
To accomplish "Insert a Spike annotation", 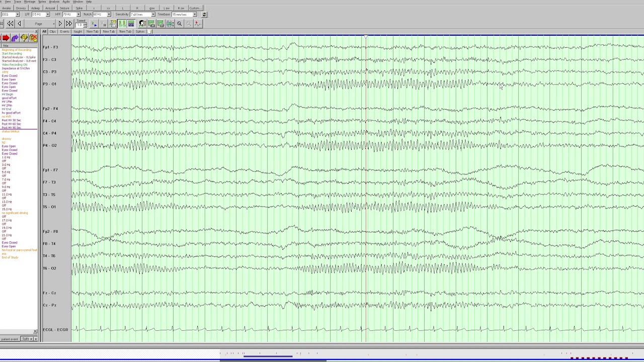I will click(79, 8).
